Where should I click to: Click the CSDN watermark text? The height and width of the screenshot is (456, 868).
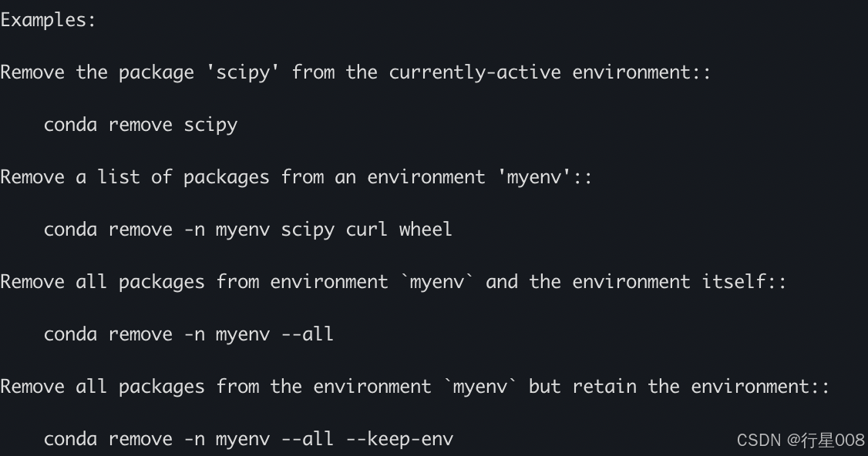759,441
